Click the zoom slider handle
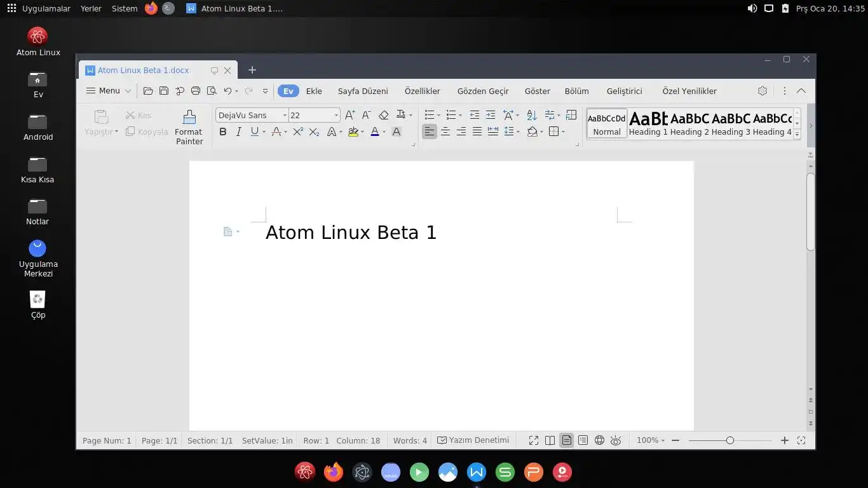The image size is (868, 488). pyautogui.click(x=730, y=440)
